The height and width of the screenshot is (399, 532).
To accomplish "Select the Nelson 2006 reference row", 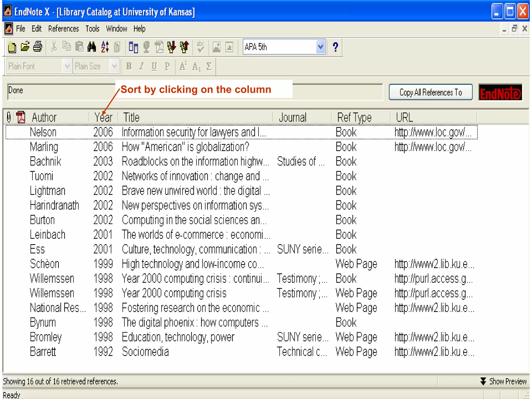I will coord(242,132).
